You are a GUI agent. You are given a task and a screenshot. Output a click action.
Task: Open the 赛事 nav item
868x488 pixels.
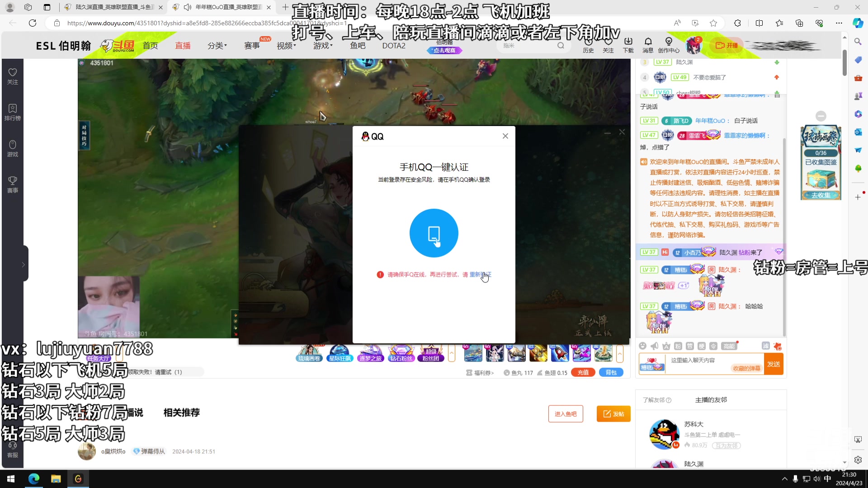click(252, 46)
